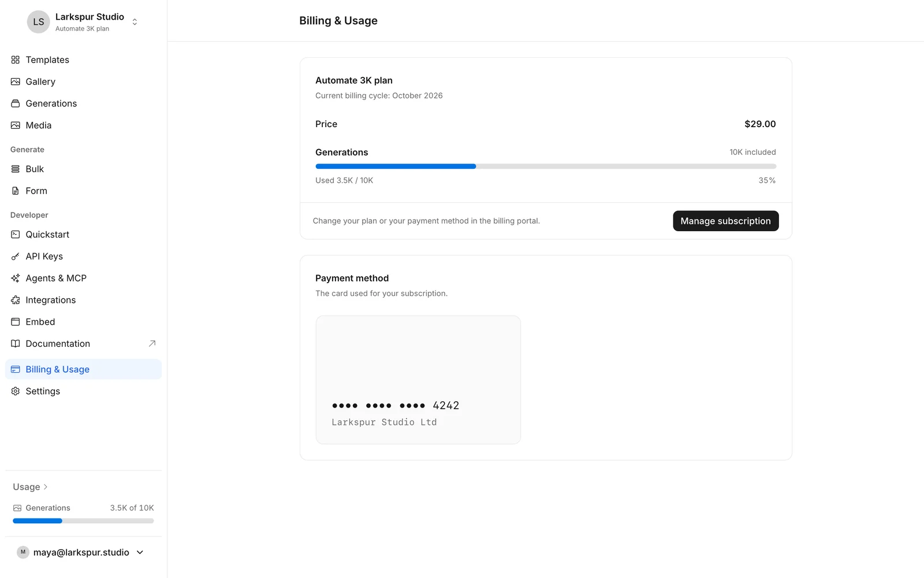
Task: Click the $29.00 price value
Action: [x=760, y=124]
